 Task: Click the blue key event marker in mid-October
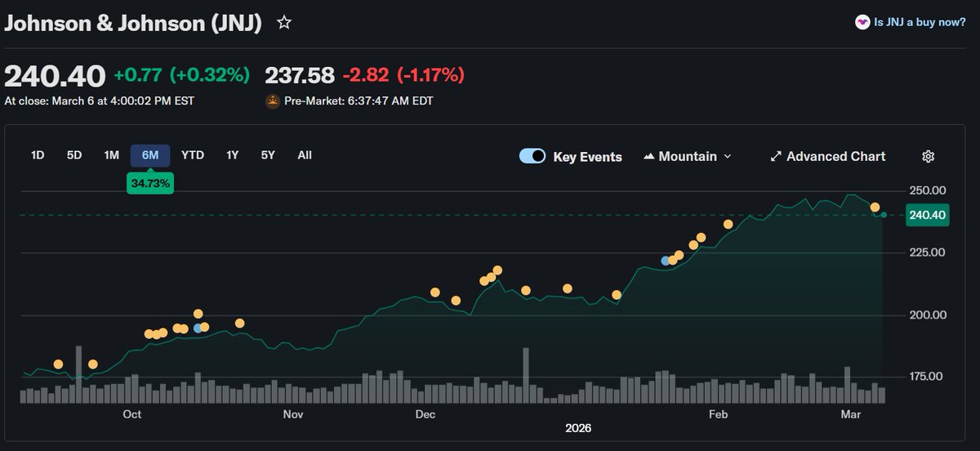click(x=198, y=328)
